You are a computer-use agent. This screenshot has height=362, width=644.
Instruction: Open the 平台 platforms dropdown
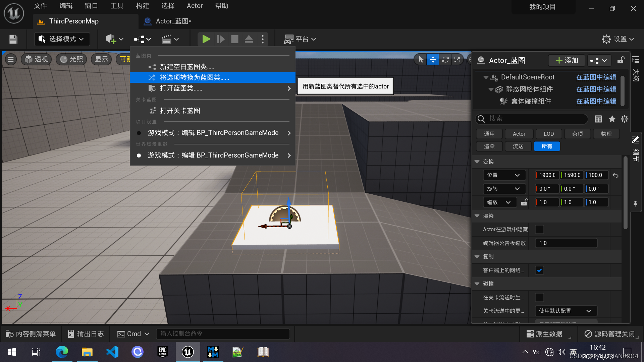[x=300, y=39]
